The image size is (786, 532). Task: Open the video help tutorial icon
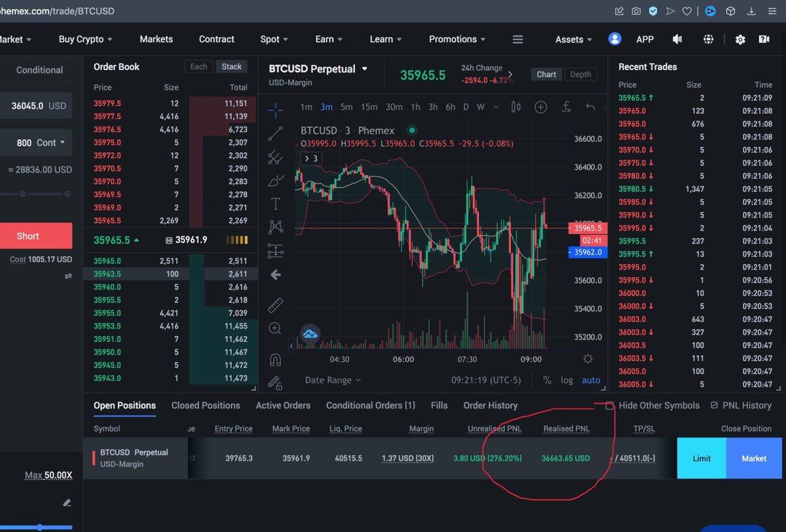[x=764, y=39]
